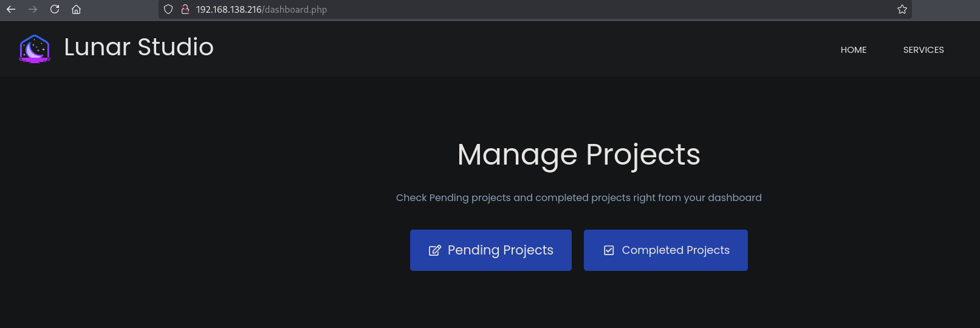The width and height of the screenshot is (980, 328).
Task: Click the checkbox icon in Completed Projects
Action: coord(609,250)
